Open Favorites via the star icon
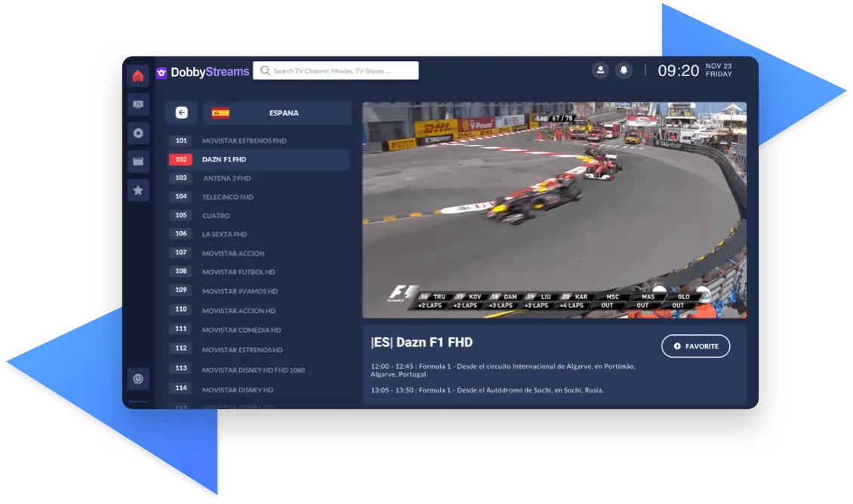This screenshot has height=504, width=853. coord(138,190)
